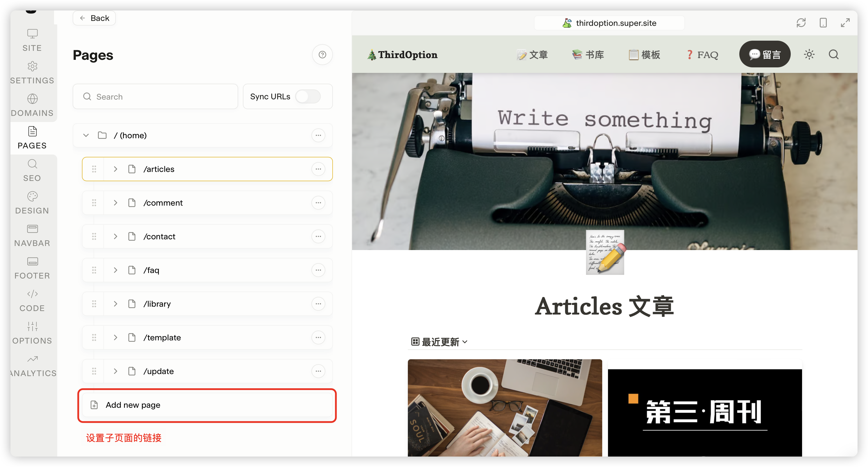
Task: Click 留言 button in site navbar
Action: pos(765,54)
